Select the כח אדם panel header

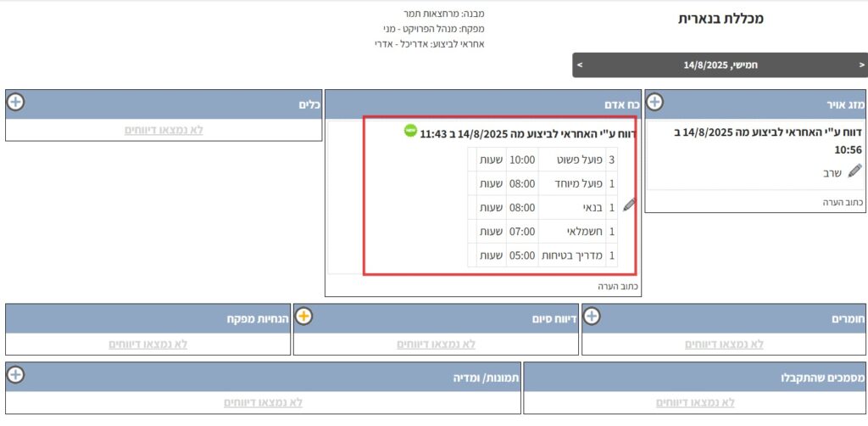(483, 104)
